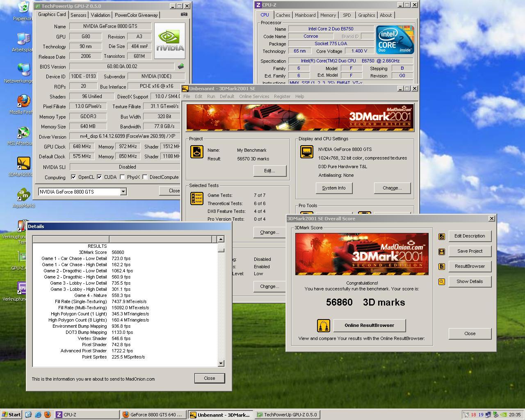Toggle the PhysX checkbox in GPU-Z

122,177
